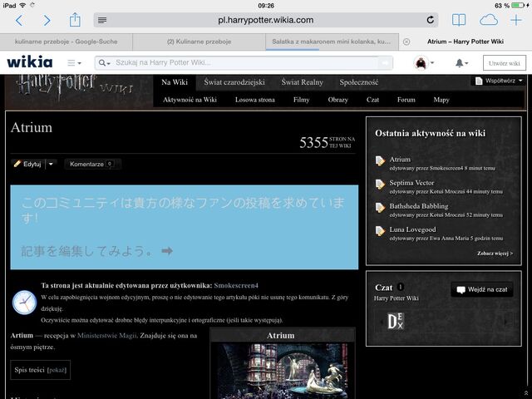Viewport: 532px width, 399px height.
Task: Open the user avatar menu
Action: click(x=423, y=63)
